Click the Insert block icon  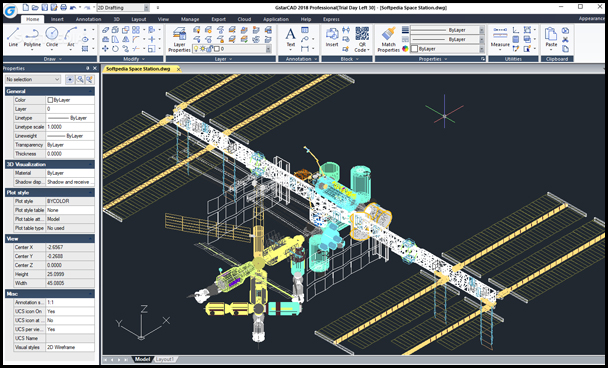pos(332,38)
